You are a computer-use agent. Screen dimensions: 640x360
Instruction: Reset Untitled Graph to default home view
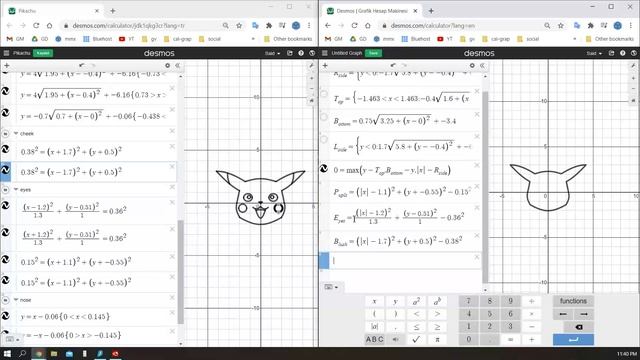point(633,100)
